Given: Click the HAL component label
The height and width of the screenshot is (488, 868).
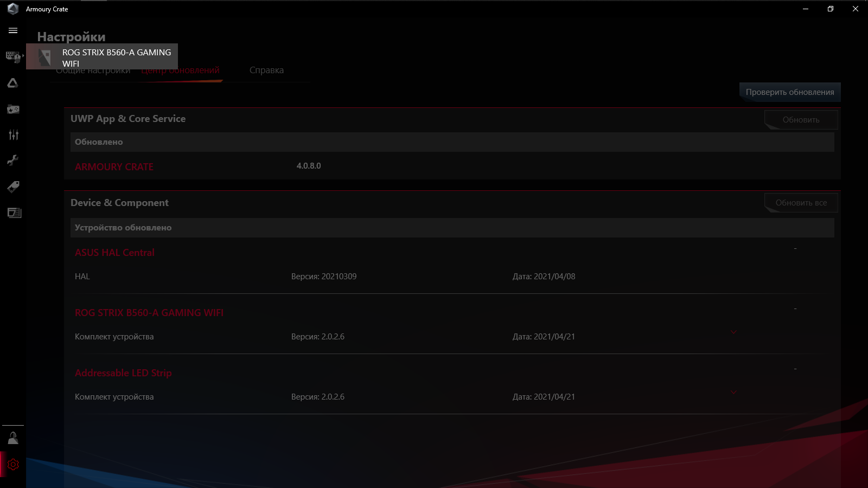Looking at the screenshot, I should click(x=82, y=277).
